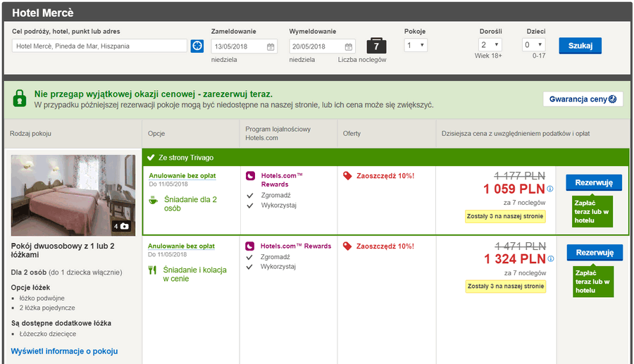This screenshot has width=634, height=364.
Task: Open Wyświetl informacje o pokoju link
Action: click(64, 351)
